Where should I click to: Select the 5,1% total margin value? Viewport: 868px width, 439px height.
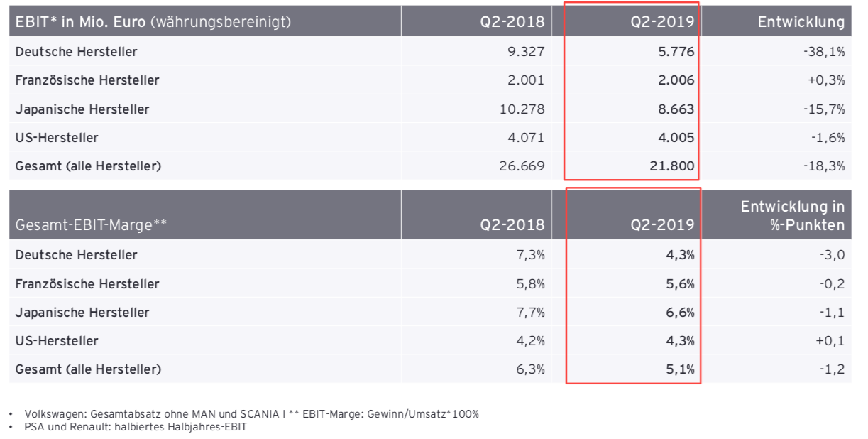[x=681, y=369]
